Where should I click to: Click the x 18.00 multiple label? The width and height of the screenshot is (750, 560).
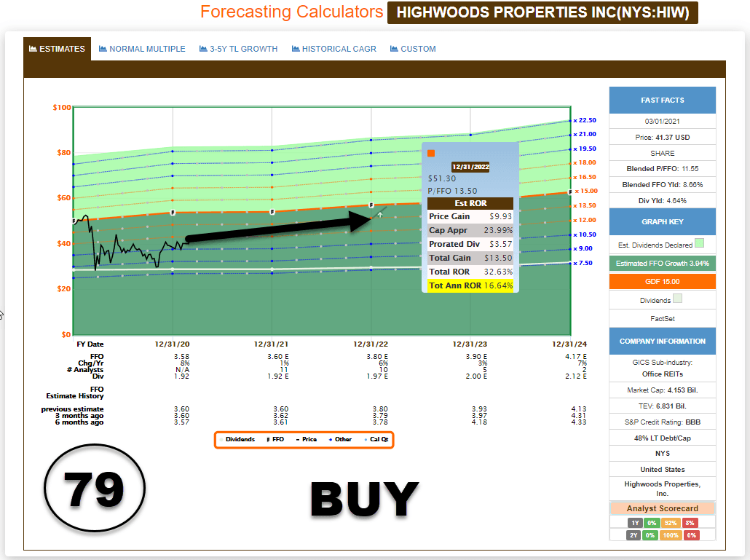585,162
